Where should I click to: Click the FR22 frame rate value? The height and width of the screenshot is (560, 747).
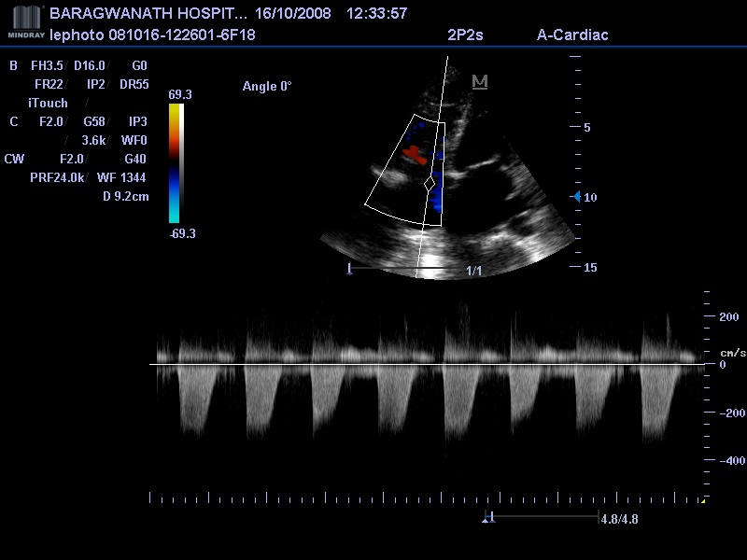(49, 84)
